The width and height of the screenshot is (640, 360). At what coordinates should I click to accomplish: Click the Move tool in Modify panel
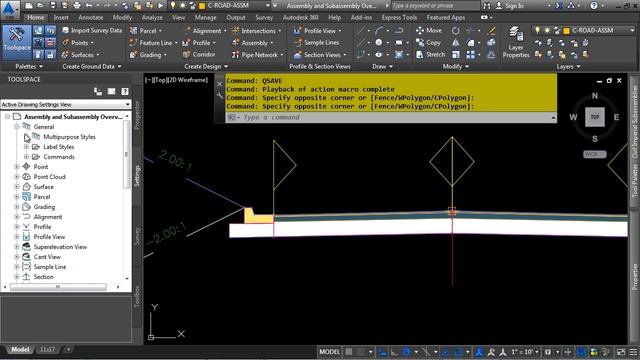429,31
